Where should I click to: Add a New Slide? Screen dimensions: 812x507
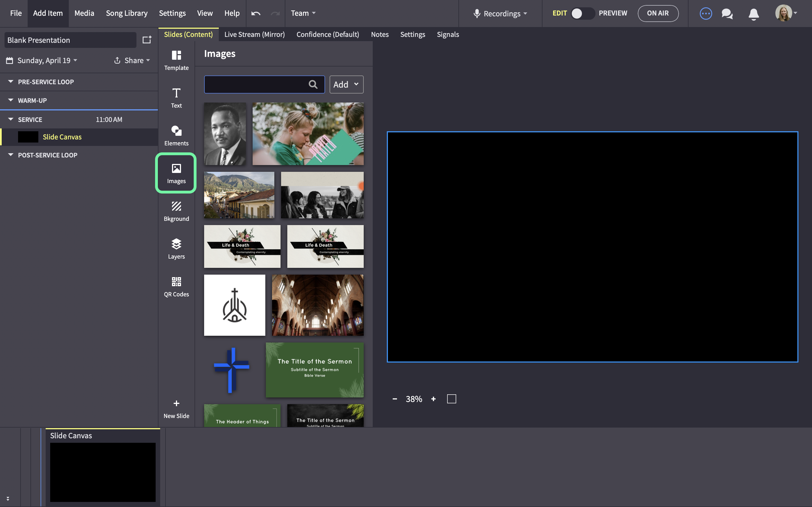pyautogui.click(x=176, y=409)
